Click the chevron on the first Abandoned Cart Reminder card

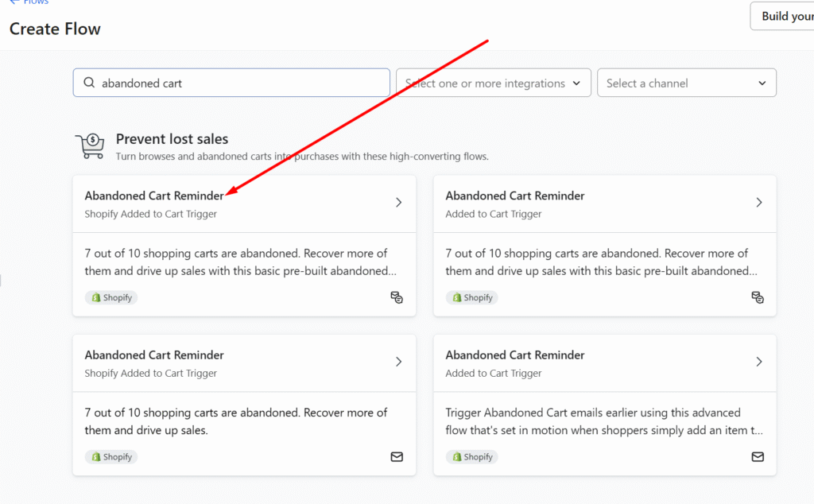tap(398, 203)
